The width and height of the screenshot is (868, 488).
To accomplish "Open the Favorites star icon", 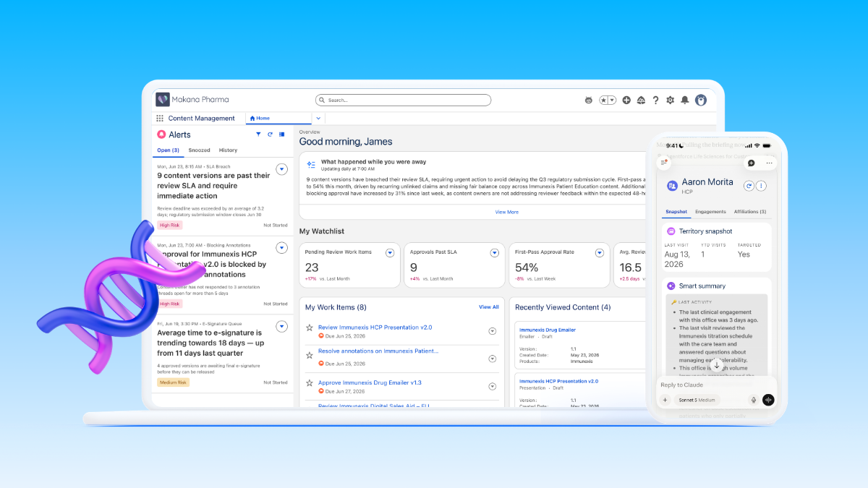I will [604, 100].
